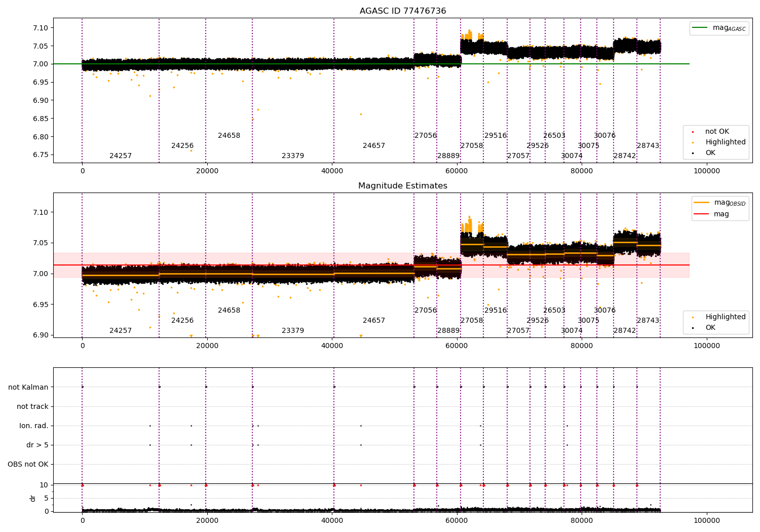Select obsid label 27056 in the Magnitude Estimates plot

[426, 311]
